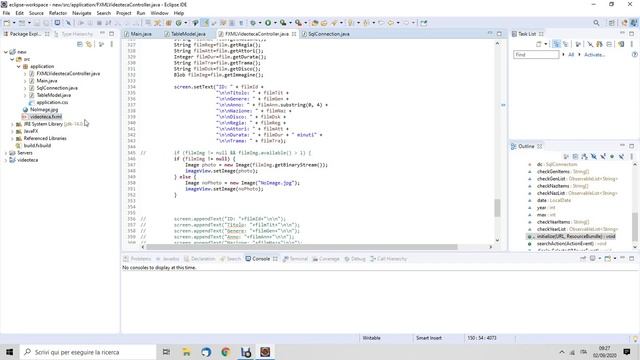Expand Referenced Libraries node

pyautogui.click(x=12, y=138)
